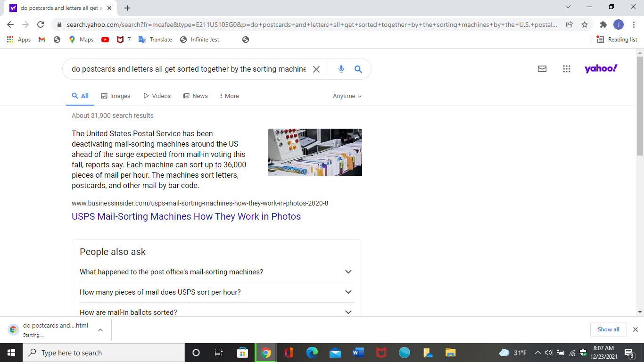
Task: Switch to the Images tab
Action: point(116,96)
